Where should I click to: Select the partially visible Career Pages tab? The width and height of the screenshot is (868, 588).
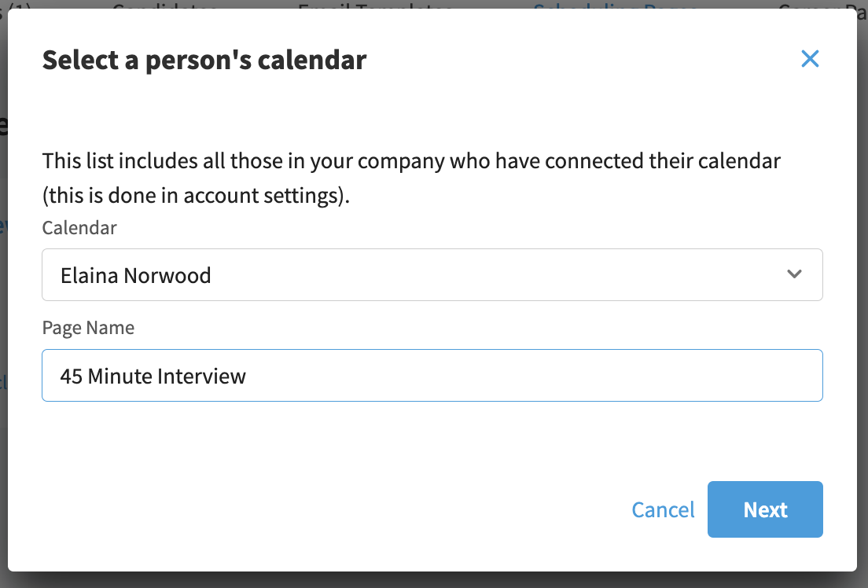[x=822, y=5]
